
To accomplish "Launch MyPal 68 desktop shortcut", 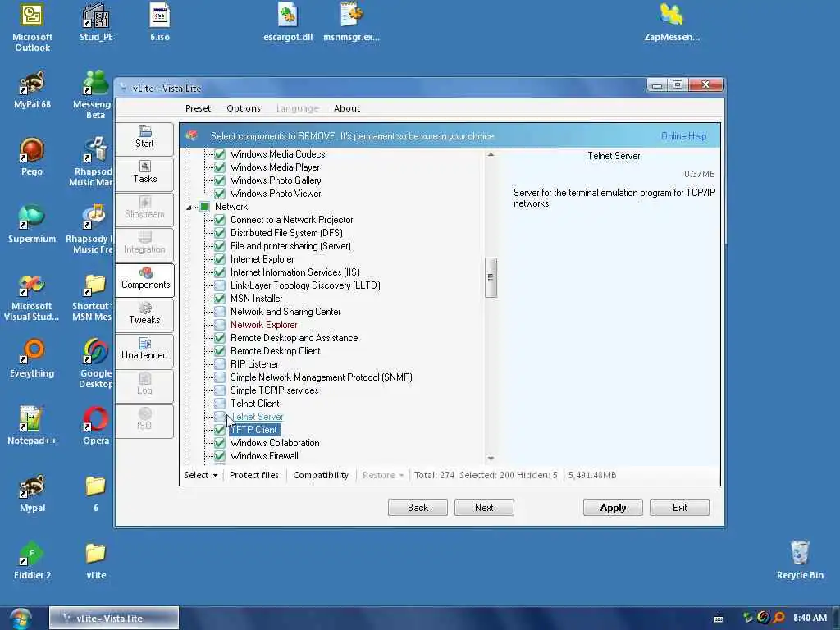I will (x=32, y=90).
